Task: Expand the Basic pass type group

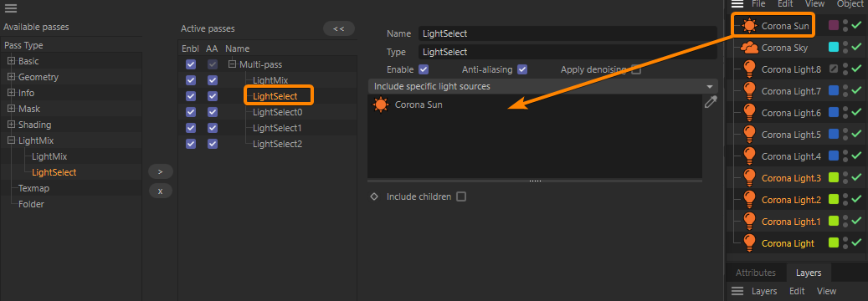Action: (11, 61)
